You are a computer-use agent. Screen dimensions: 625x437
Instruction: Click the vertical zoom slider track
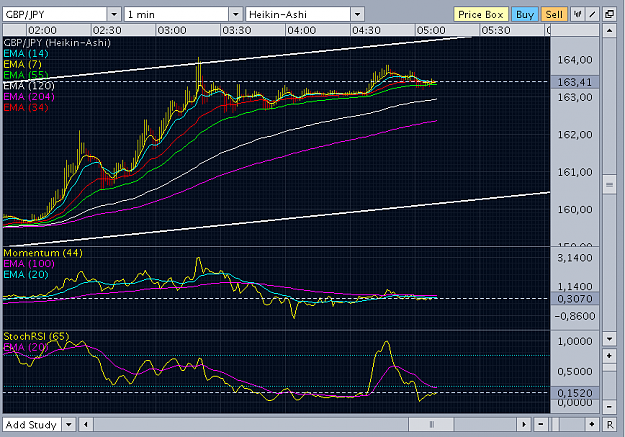tap(609, 381)
